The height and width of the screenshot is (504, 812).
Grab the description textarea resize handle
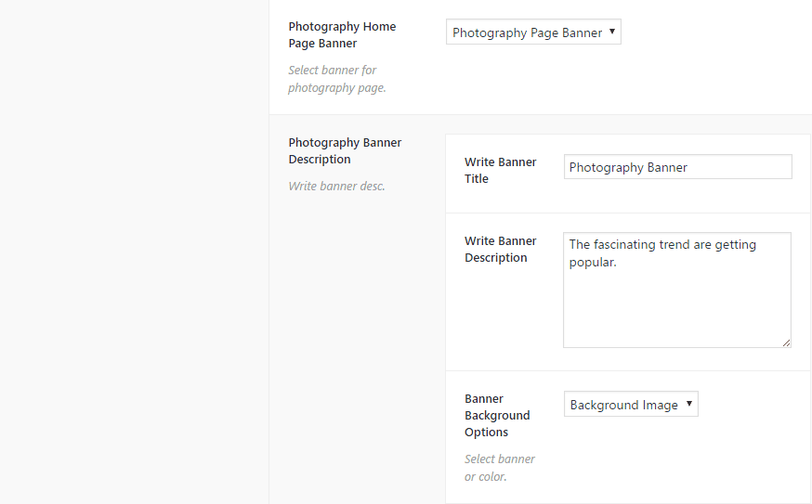coord(786,342)
